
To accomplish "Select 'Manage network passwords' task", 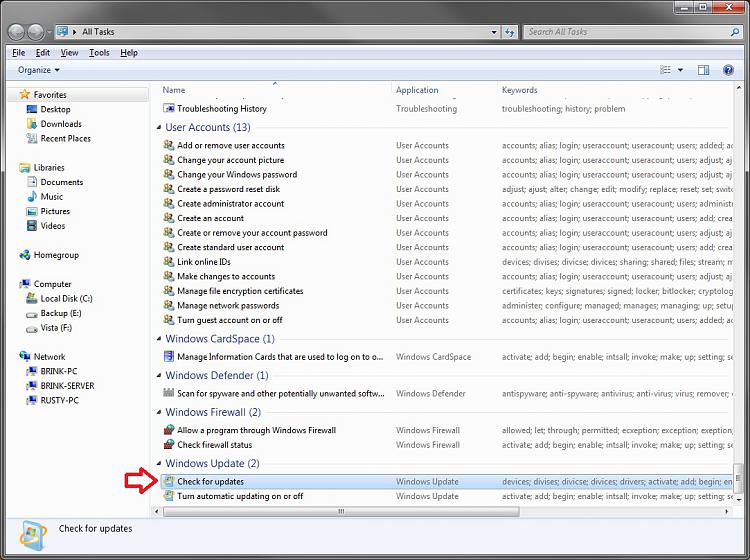I will point(228,306).
